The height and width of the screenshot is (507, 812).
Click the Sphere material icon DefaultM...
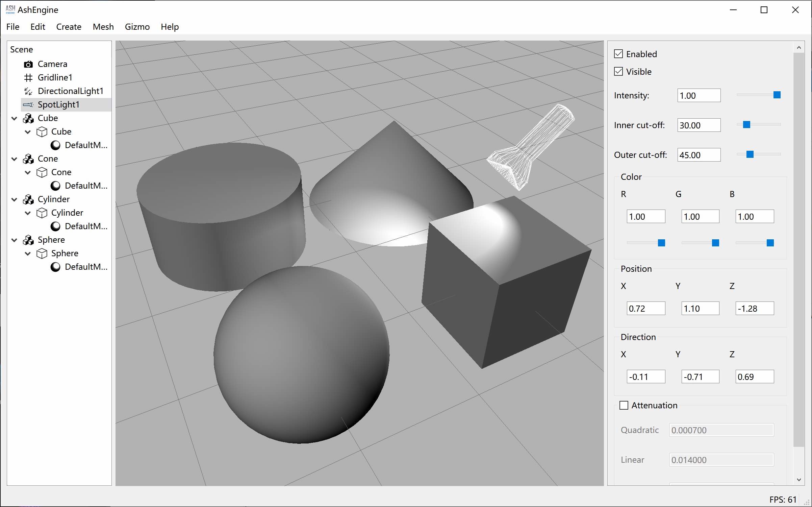pos(55,267)
